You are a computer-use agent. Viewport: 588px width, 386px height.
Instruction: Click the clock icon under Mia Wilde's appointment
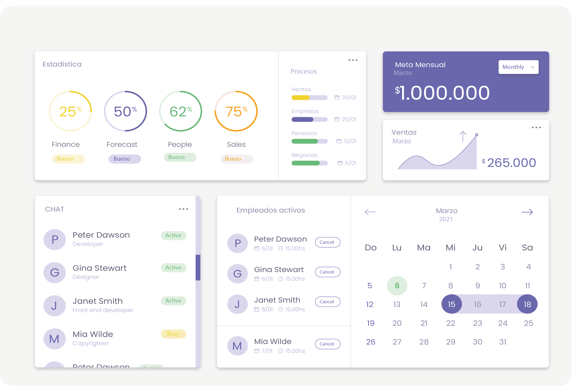281,351
